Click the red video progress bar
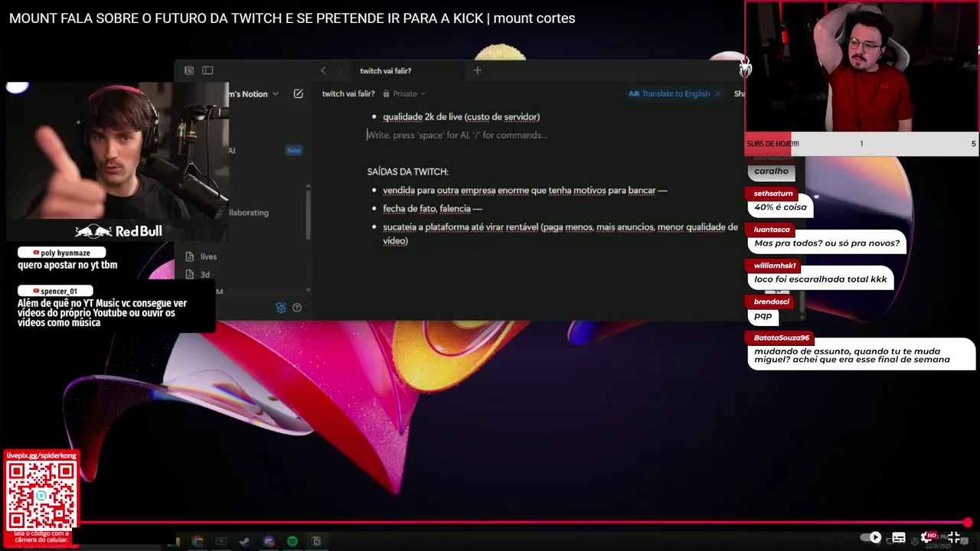The height and width of the screenshot is (551, 980). pyautogui.click(x=522, y=523)
